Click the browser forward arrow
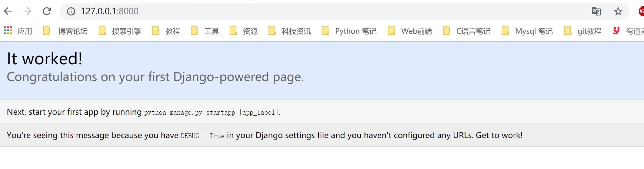Image resolution: width=644 pixels, height=169 pixels. [x=27, y=12]
